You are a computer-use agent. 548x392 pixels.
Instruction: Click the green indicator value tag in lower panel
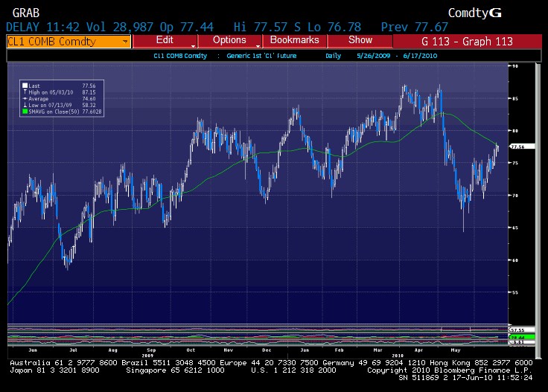517,337
